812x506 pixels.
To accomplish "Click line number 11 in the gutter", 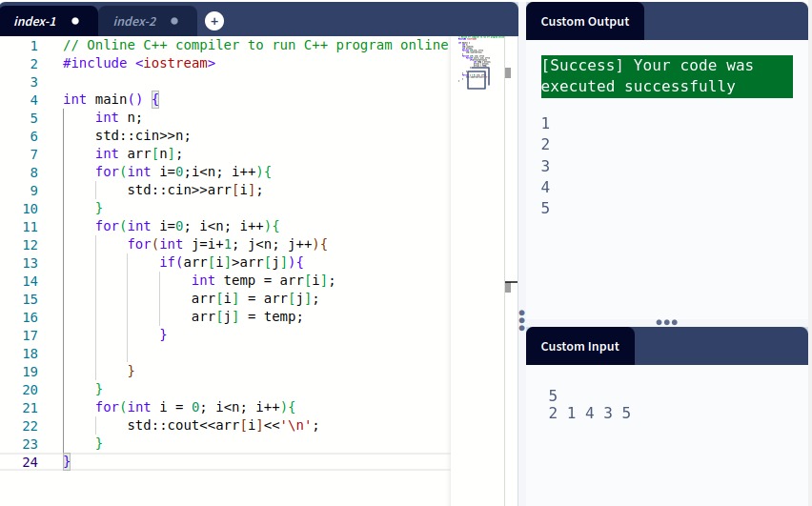I will tap(30, 227).
